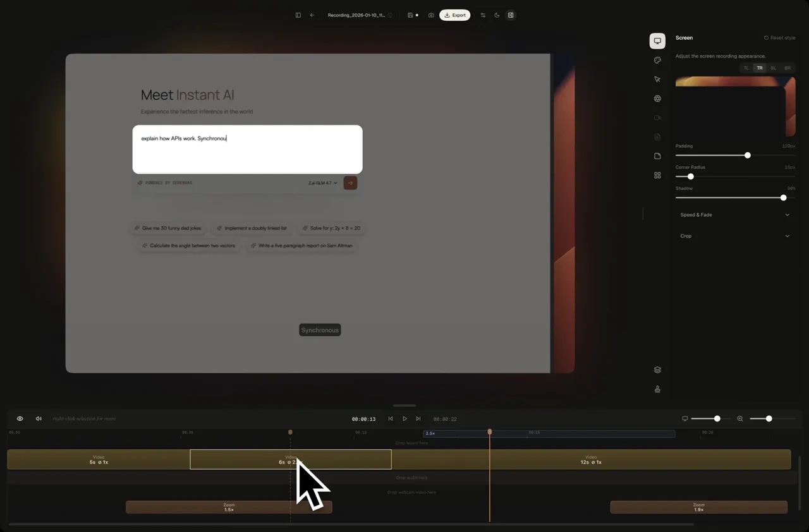Toggle the right properties panel icon

[511, 15]
